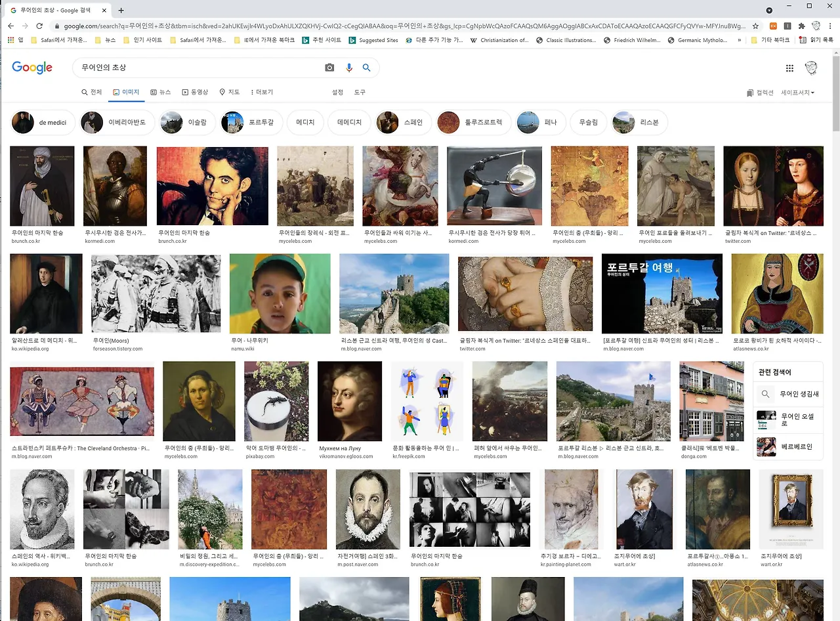Viewport: 840px width, 621px height.
Task: Start voice search with microphone icon
Action: click(x=348, y=68)
